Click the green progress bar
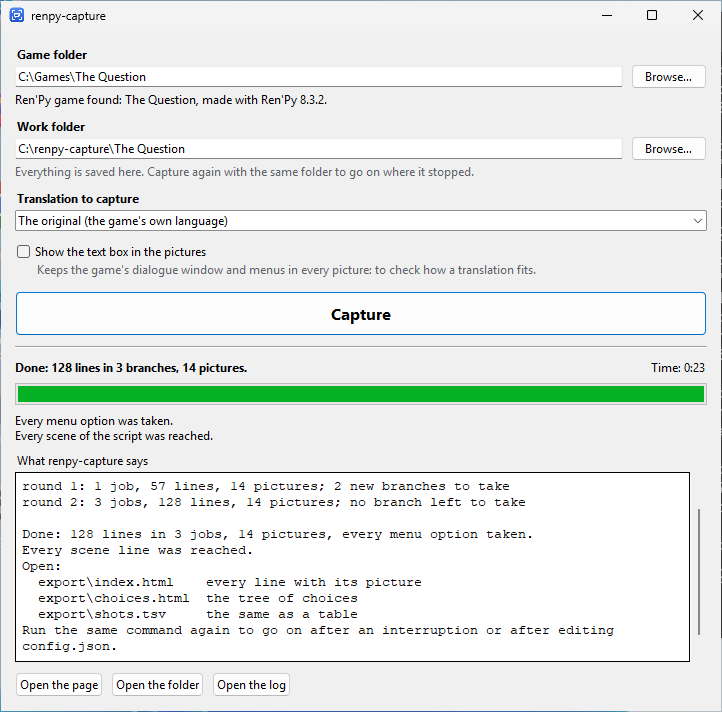 361,394
